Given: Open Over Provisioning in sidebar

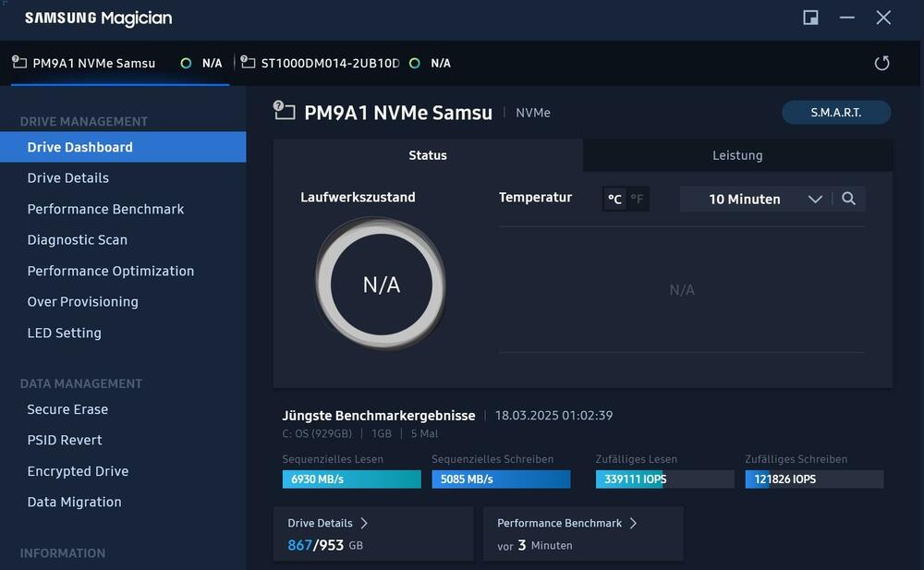Looking at the screenshot, I should pos(83,301).
